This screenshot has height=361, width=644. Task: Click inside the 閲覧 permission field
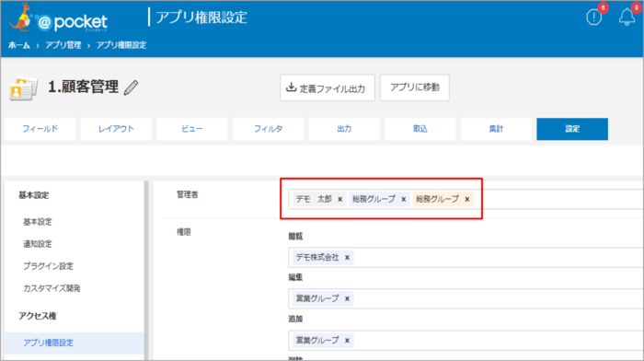466,258
